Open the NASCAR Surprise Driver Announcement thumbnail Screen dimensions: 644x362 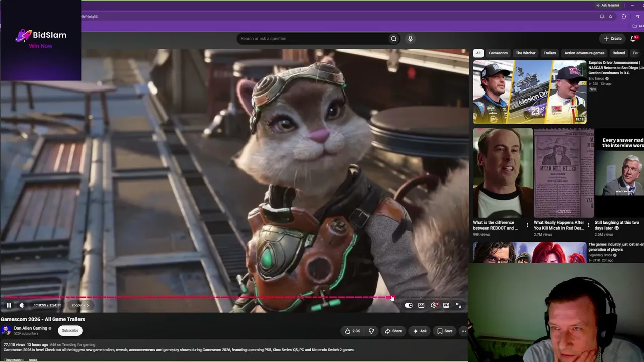point(530,92)
